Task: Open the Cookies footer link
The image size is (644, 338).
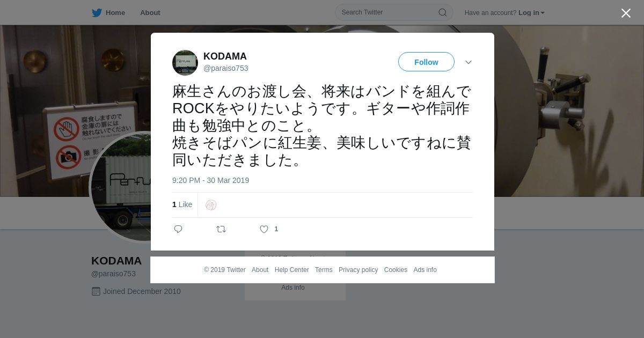Action: (396, 270)
